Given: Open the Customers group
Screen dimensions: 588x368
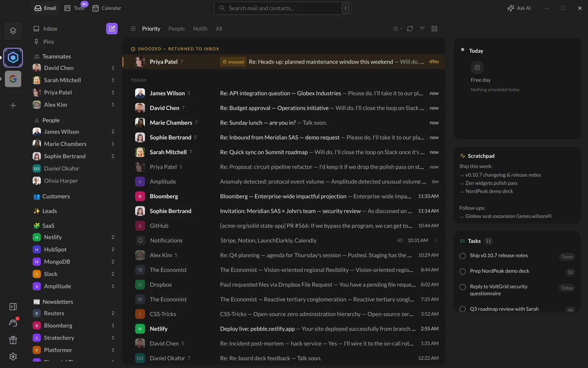Looking at the screenshot, I should coord(56,197).
